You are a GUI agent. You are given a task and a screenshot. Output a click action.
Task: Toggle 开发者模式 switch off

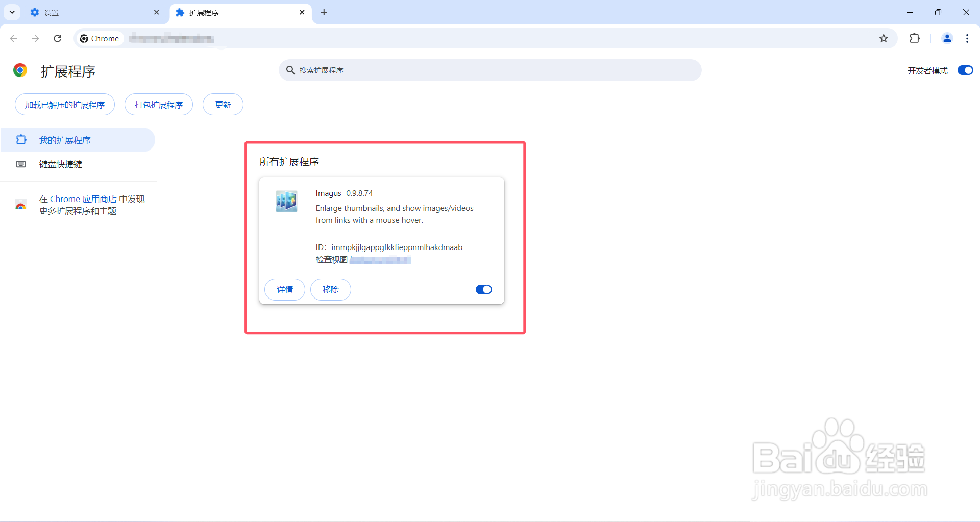965,70
